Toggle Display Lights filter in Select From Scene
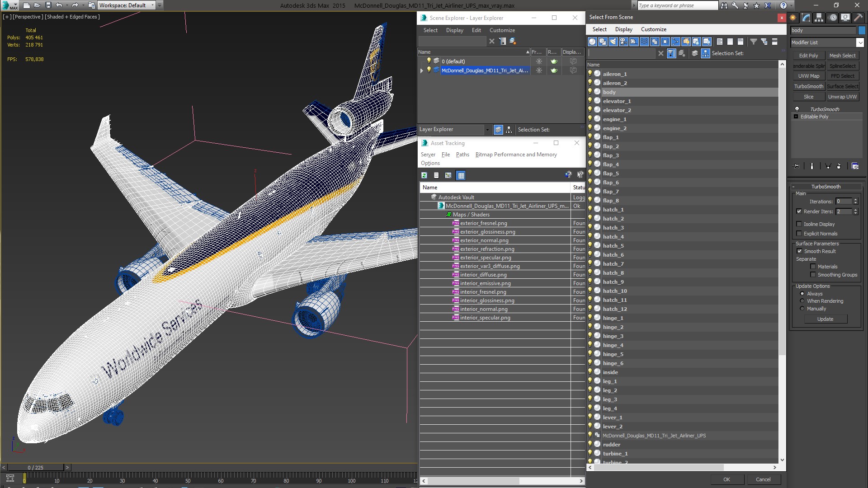Viewport: 868px width, 488px height. 613,42
